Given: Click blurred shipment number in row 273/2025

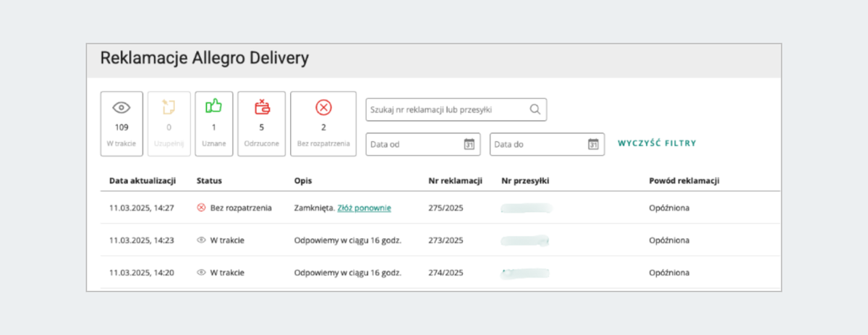Looking at the screenshot, I should (x=526, y=240).
